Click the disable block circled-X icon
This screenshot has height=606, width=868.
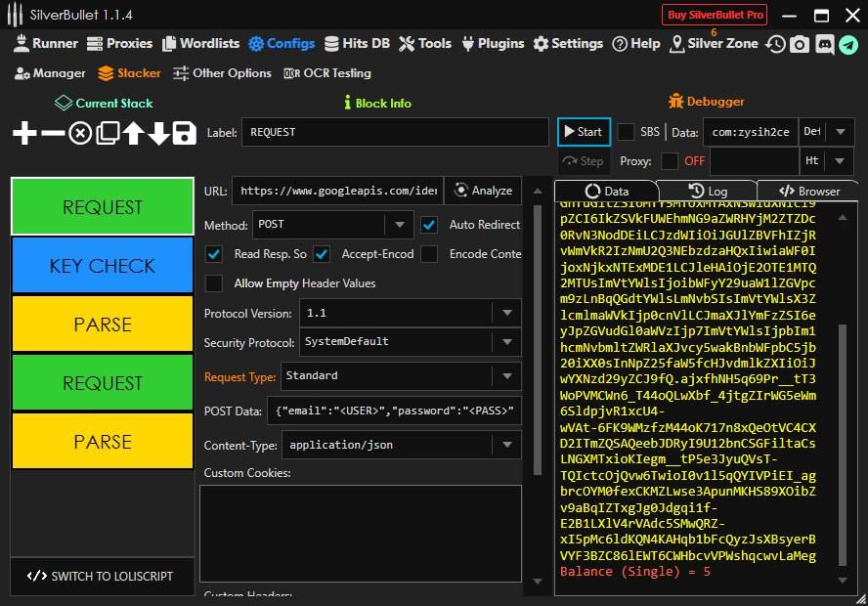(x=80, y=133)
